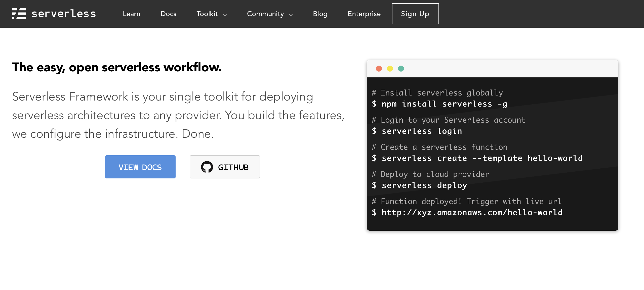This screenshot has width=644, height=290.
Task: Open the GITHUB button link
Action: coord(225,167)
